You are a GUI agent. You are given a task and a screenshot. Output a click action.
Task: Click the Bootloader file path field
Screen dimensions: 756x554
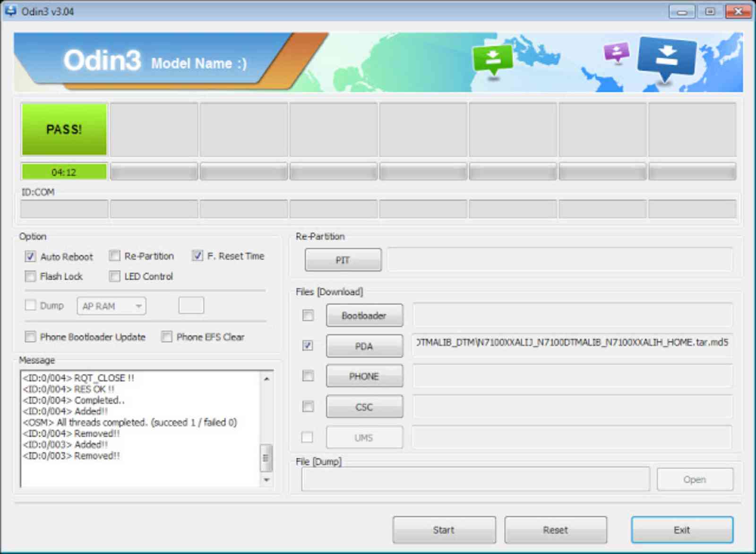coord(572,315)
